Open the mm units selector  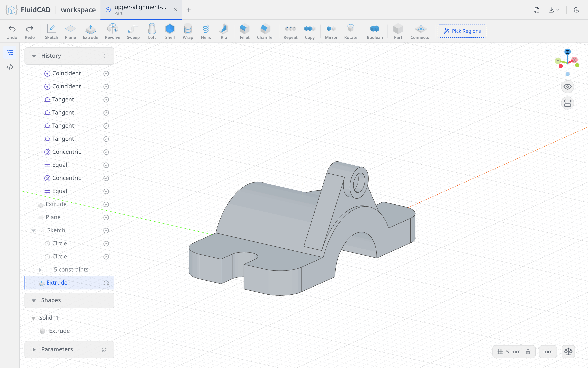548,351
